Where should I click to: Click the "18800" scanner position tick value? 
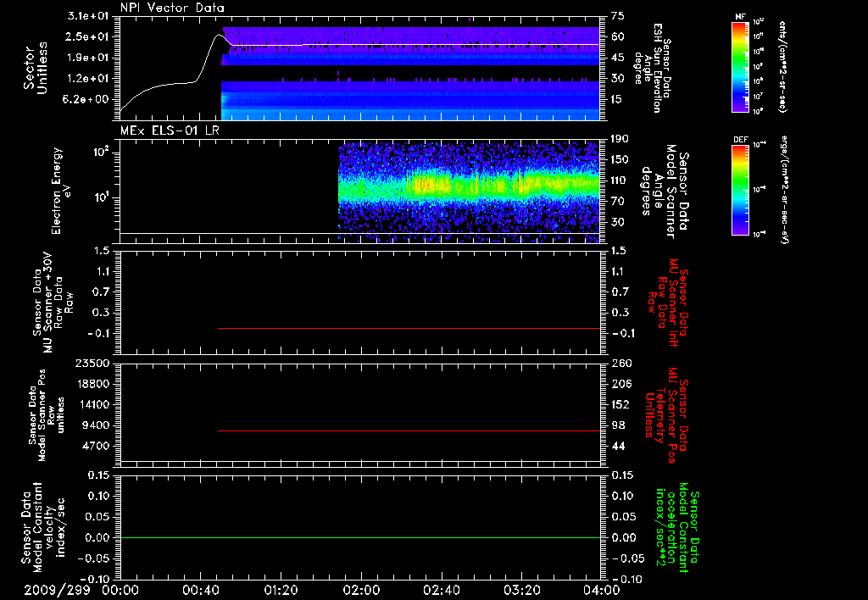click(92, 384)
